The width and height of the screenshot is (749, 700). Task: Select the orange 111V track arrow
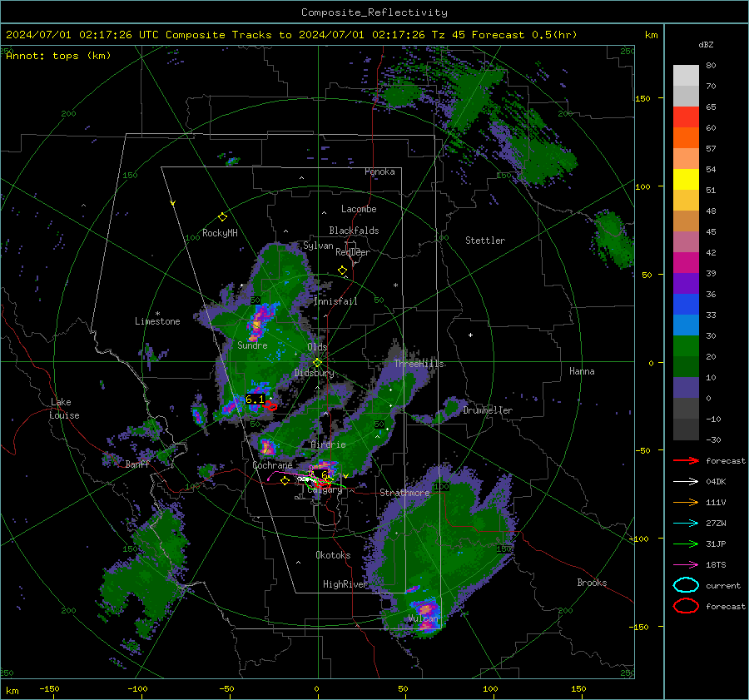[686, 502]
